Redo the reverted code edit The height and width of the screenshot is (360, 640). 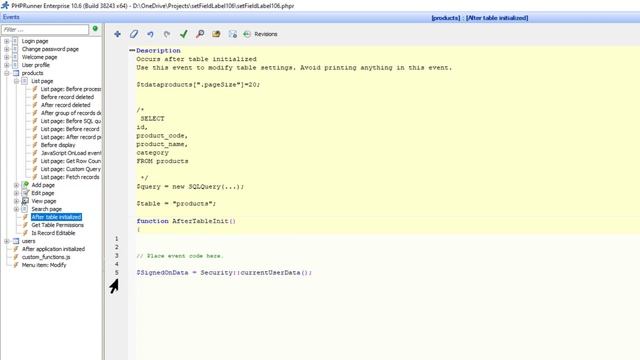point(167,34)
